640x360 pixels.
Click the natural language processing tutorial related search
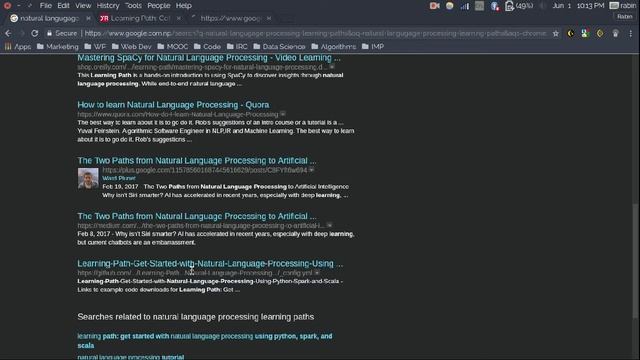pyautogui.click(x=131, y=357)
